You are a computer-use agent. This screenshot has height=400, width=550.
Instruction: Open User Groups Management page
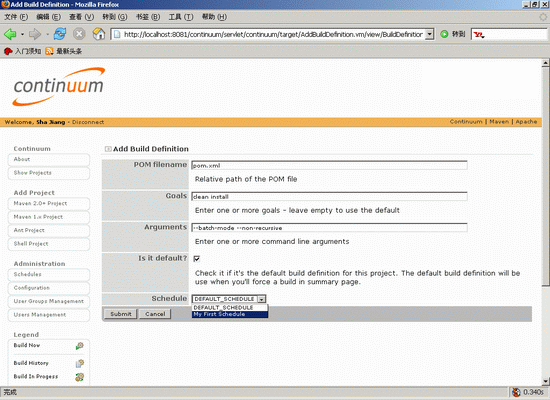49,301
